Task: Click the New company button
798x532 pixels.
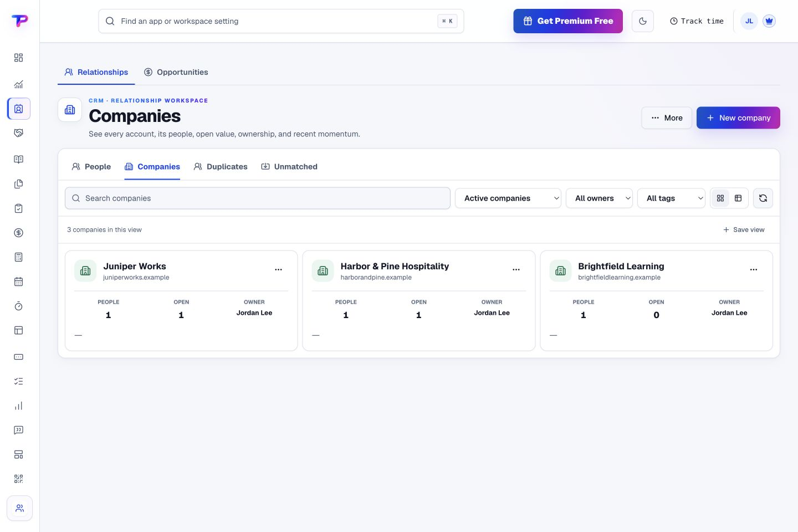Action: point(738,118)
